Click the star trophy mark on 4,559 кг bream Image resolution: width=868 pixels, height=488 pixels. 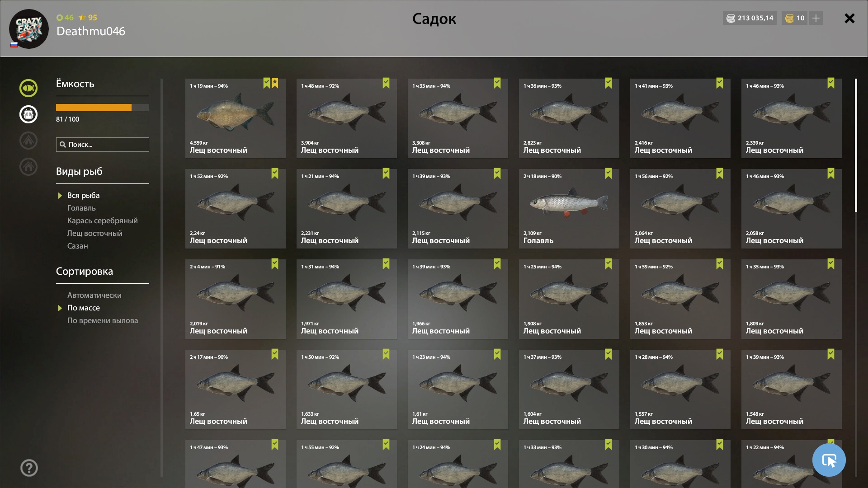[275, 83]
